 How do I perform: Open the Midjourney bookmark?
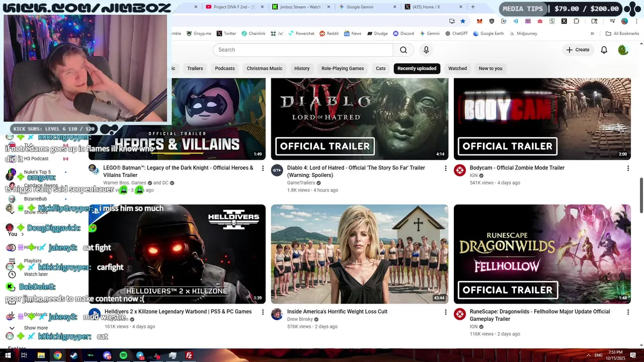coord(523,34)
